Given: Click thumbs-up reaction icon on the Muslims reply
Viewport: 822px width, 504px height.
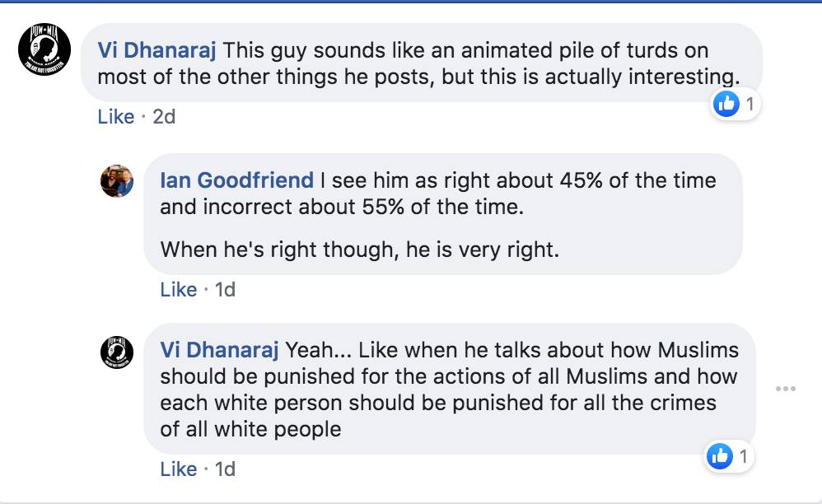Looking at the screenshot, I should coord(720,455).
